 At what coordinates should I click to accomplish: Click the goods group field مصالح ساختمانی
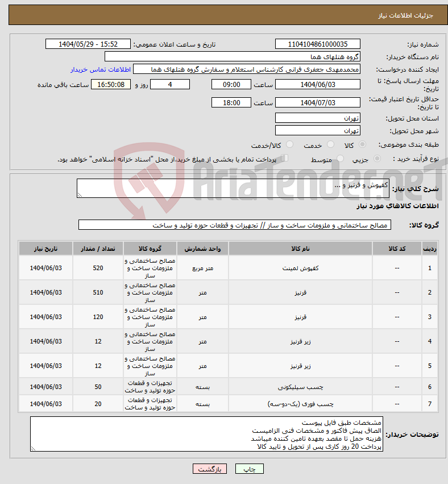tap(235, 225)
